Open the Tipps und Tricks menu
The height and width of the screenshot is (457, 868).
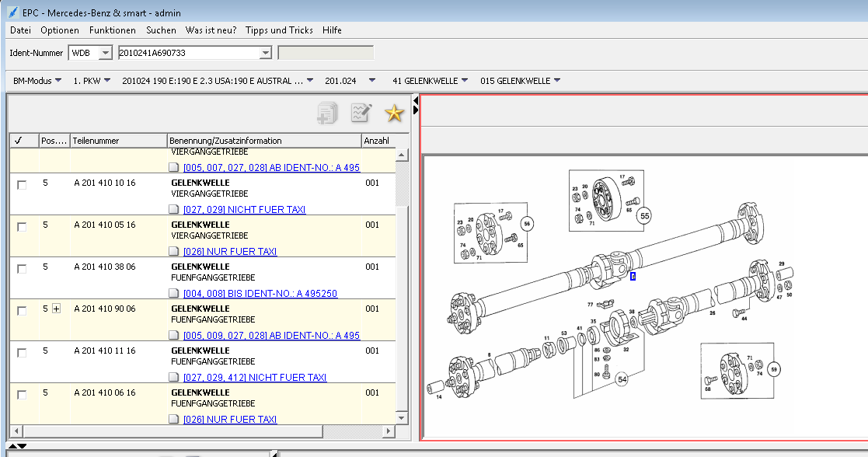click(279, 30)
